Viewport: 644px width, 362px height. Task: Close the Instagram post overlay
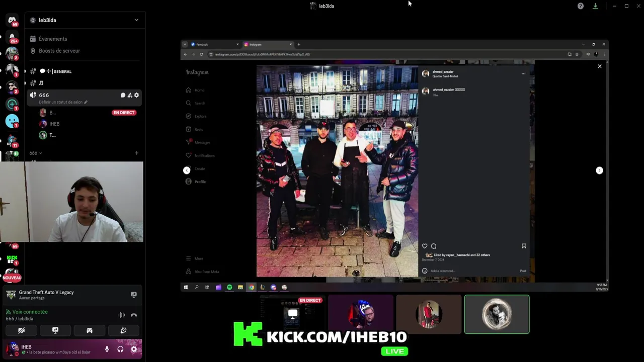[x=599, y=66]
